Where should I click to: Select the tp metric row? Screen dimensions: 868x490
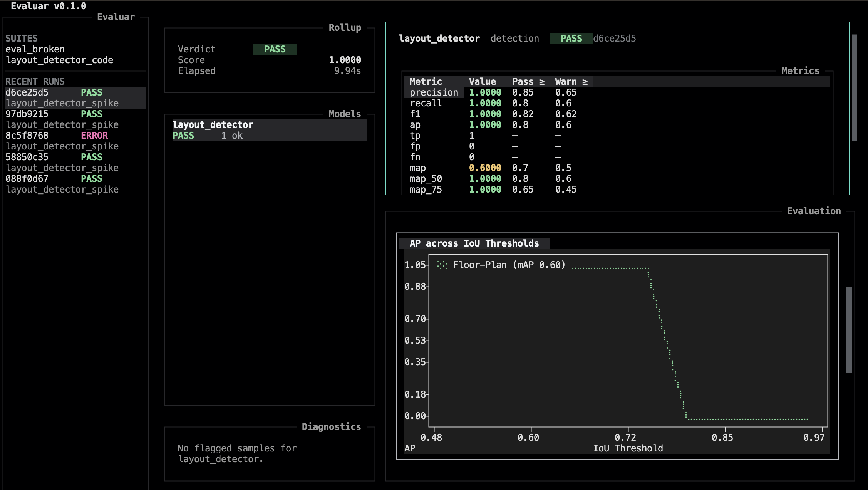click(x=617, y=136)
